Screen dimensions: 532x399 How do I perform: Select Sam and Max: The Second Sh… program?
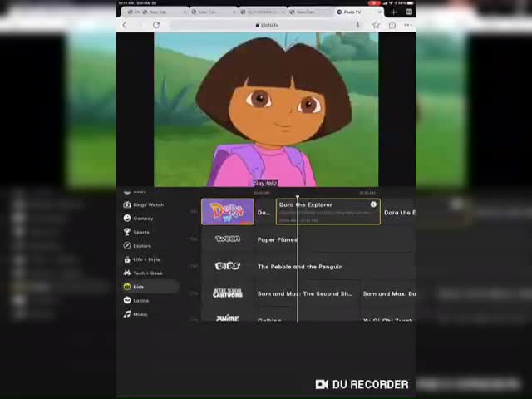coord(307,293)
